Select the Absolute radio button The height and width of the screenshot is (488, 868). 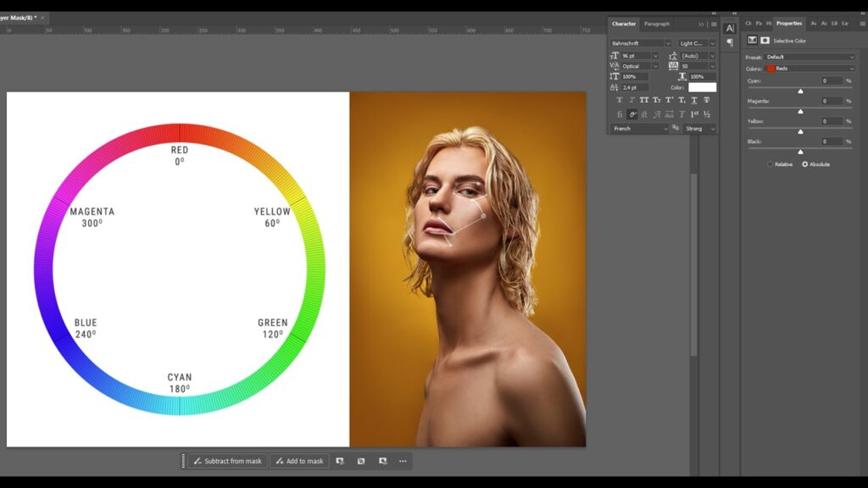click(805, 164)
